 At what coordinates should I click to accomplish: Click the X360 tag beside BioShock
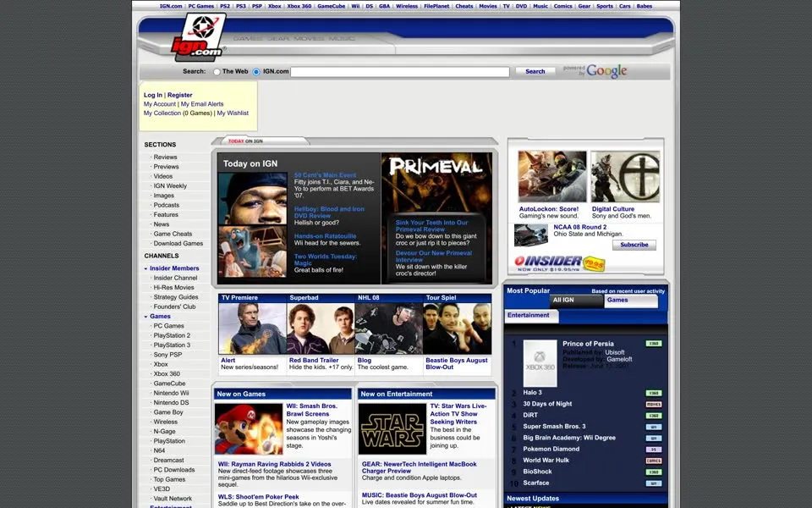654,472
